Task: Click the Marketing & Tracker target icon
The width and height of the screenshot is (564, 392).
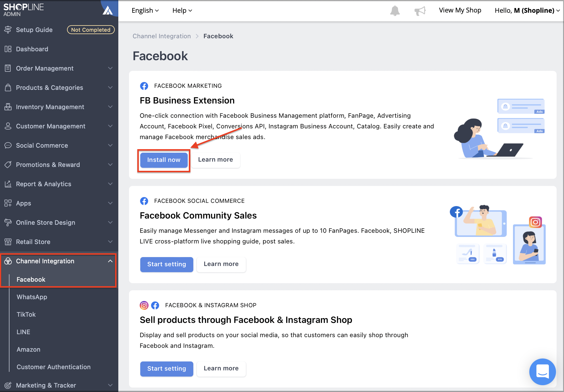Action: click(x=8, y=385)
